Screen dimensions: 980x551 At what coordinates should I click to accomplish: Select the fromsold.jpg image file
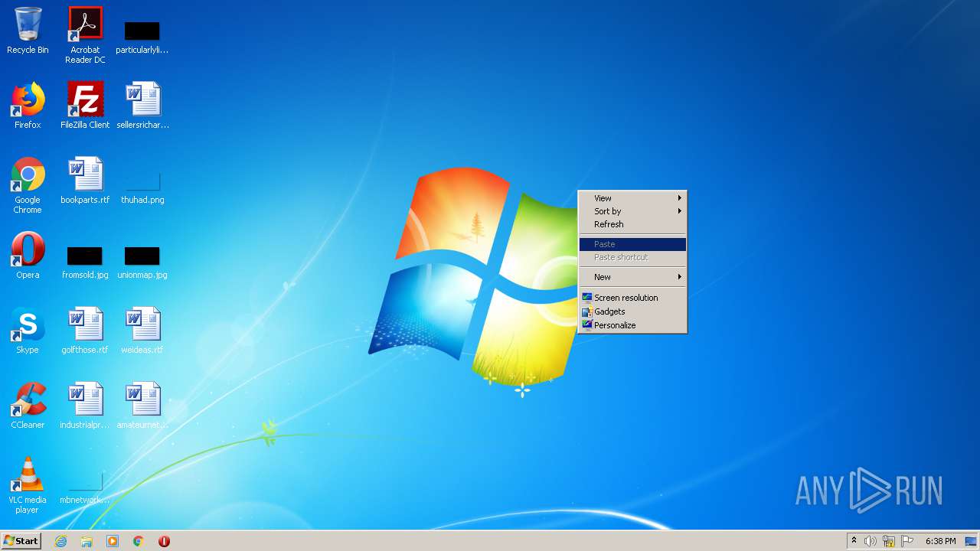tap(85, 263)
